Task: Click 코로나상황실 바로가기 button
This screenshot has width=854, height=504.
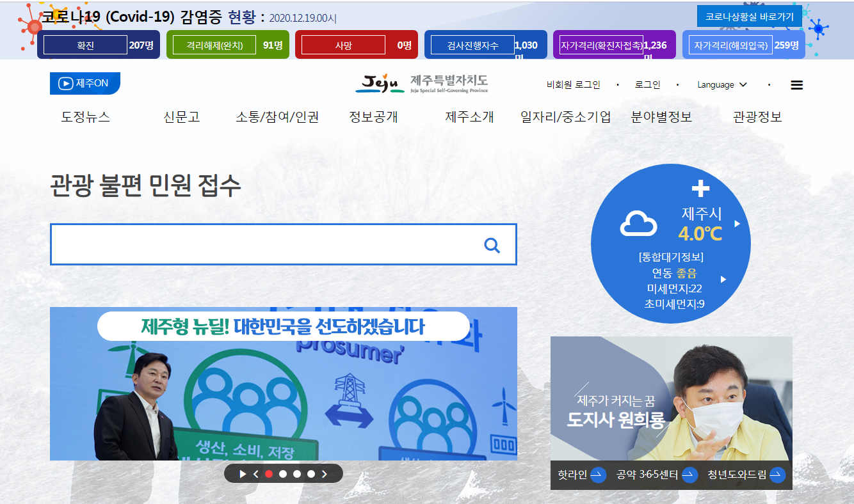Action: 750,16
